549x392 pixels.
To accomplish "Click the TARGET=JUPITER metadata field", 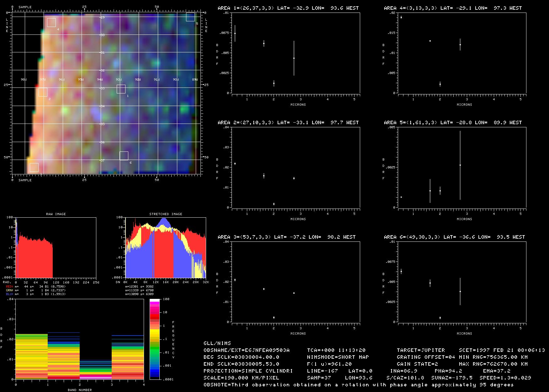I will (421, 350).
